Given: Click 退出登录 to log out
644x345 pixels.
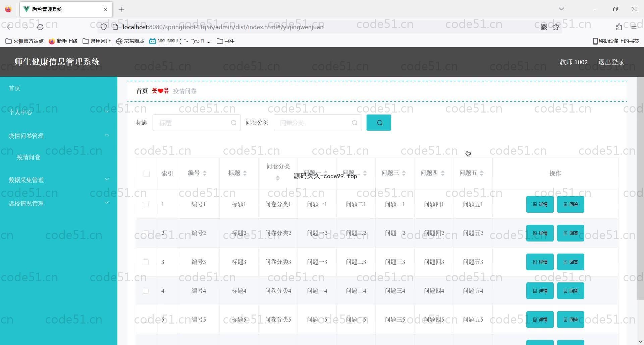Looking at the screenshot, I should pyautogui.click(x=611, y=62).
